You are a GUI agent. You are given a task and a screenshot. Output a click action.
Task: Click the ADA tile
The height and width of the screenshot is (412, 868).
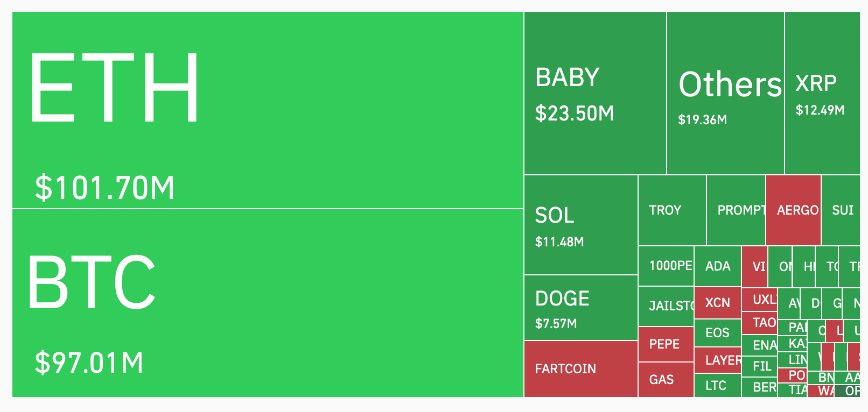click(x=717, y=266)
